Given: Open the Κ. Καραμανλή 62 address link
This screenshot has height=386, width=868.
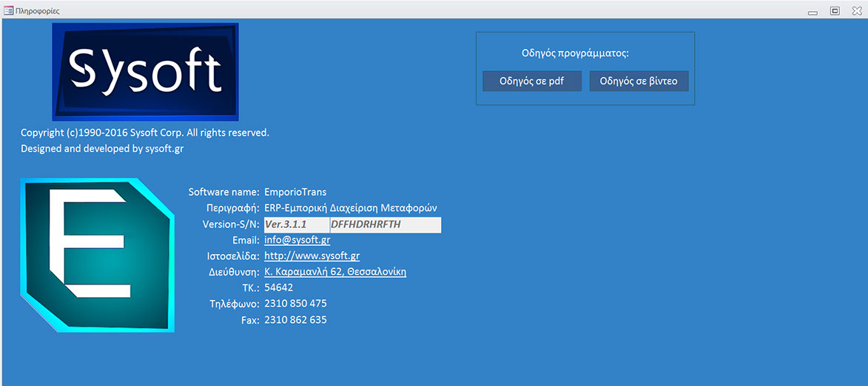Looking at the screenshot, I should coord(335,272).
